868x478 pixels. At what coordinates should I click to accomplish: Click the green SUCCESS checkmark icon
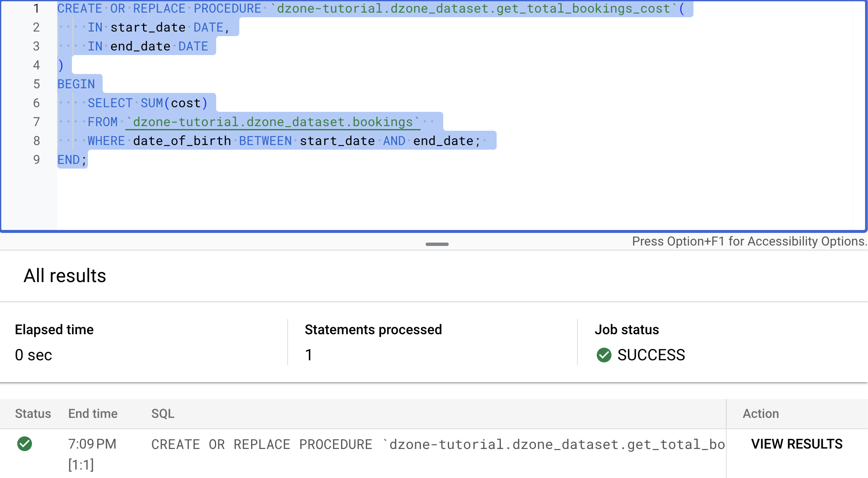(604, 355)
